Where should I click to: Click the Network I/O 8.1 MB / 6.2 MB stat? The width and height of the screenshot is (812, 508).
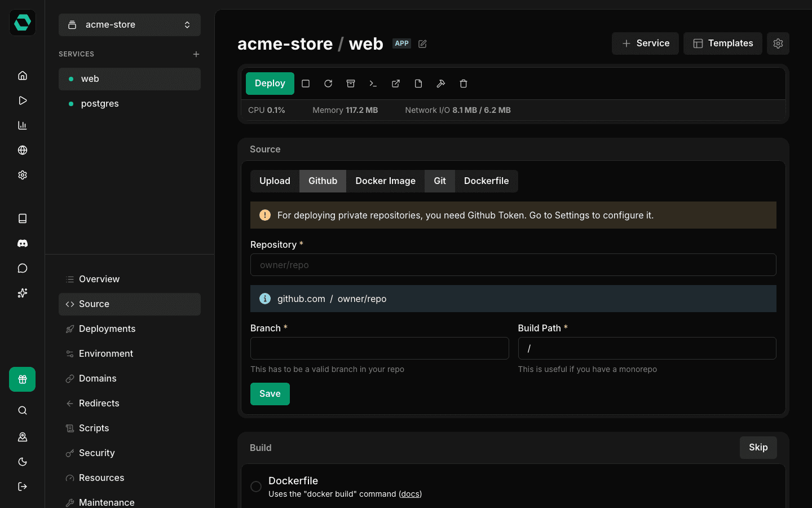[x=458, y=110]
